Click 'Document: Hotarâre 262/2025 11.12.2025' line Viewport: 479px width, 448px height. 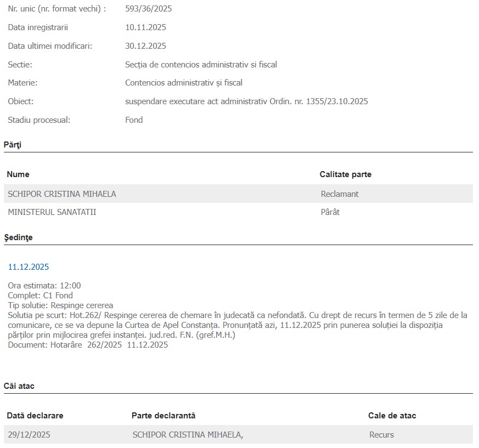(x=88, y=345)
